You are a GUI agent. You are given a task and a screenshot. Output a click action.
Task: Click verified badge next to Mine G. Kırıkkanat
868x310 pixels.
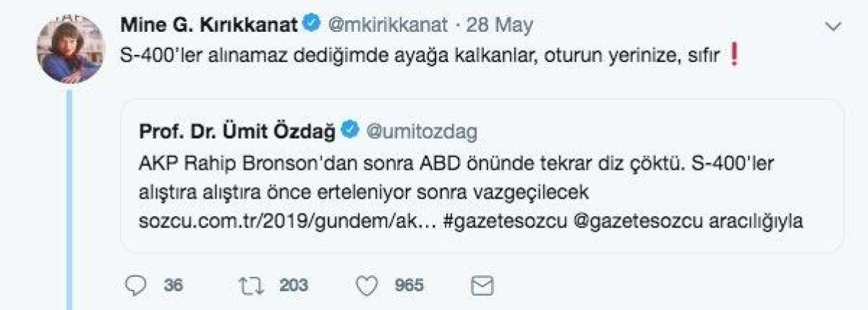point(311,25)
